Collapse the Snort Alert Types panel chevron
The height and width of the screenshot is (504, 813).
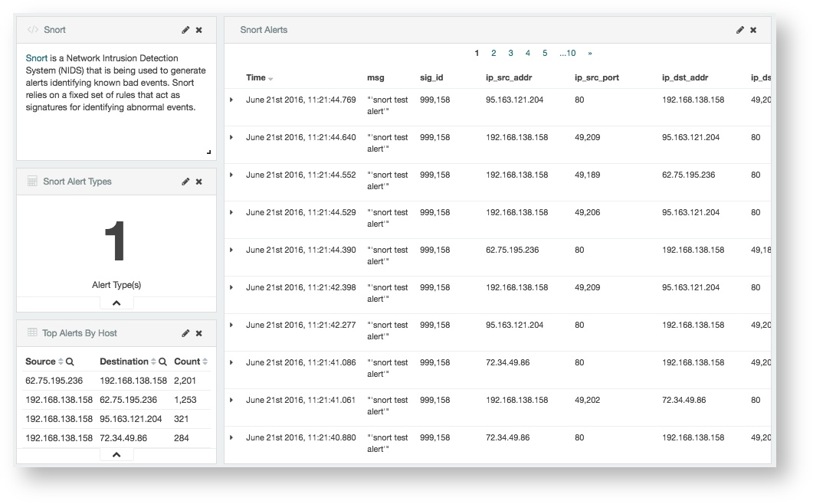tap(116, 303)
